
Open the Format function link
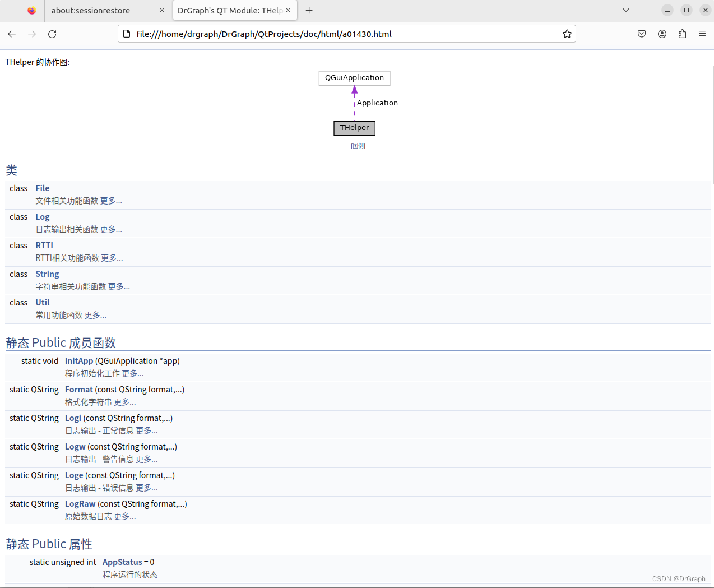(79, 390)
